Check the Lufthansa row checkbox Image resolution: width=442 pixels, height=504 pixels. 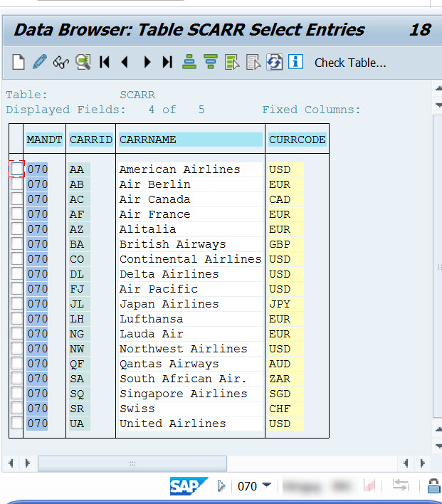tap(16, 318)
